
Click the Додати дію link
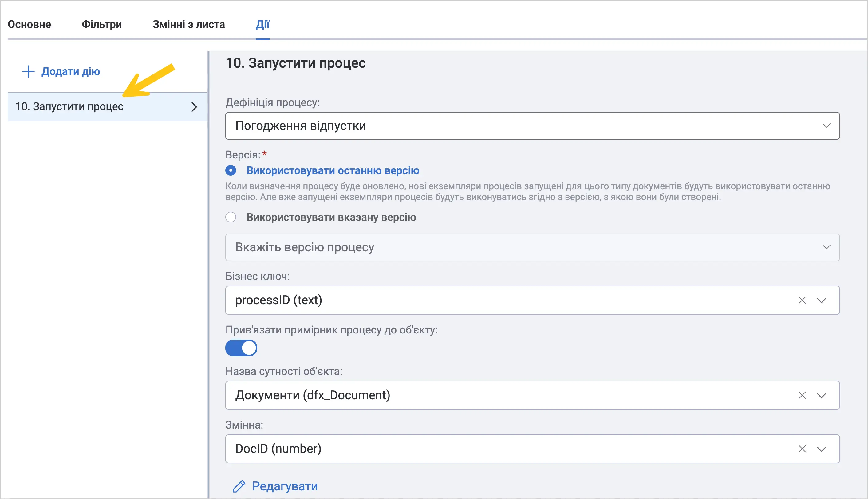click(70, 71)
